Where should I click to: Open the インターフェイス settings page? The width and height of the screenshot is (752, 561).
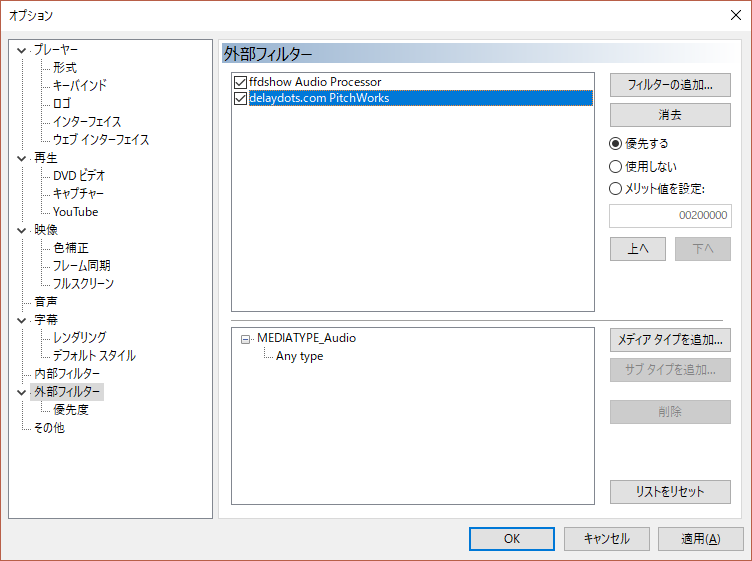coord(87,121)
